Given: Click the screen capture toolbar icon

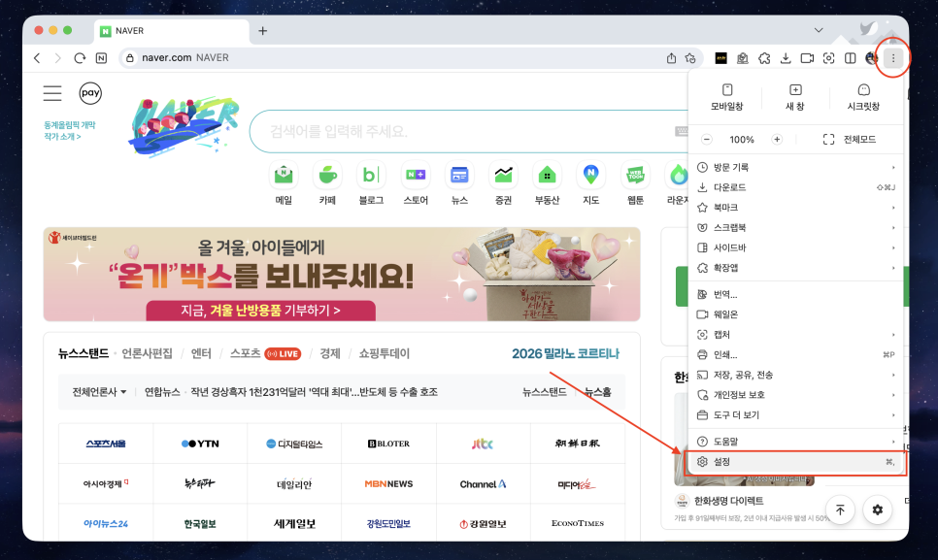Looking at the screenshot, I should pos(828,58).
